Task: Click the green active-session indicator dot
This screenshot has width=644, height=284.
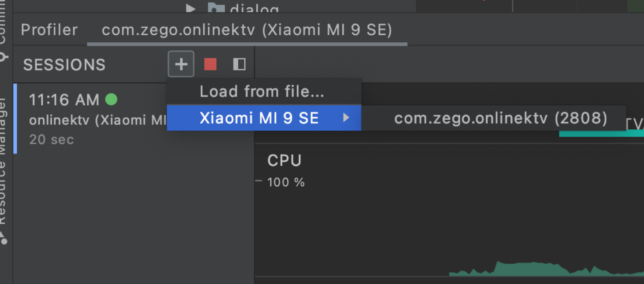Action: point(111,100)
